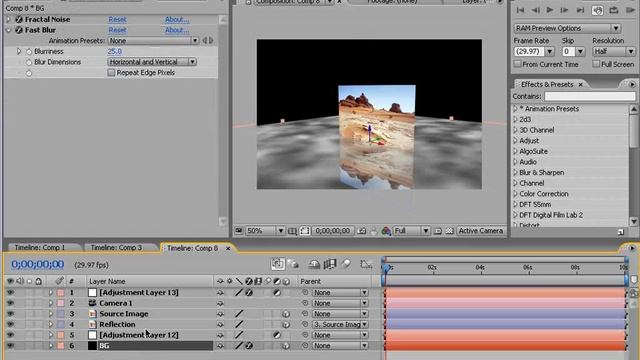
Task: Step forward one frame in Time Controls
Action: (564, 10)
